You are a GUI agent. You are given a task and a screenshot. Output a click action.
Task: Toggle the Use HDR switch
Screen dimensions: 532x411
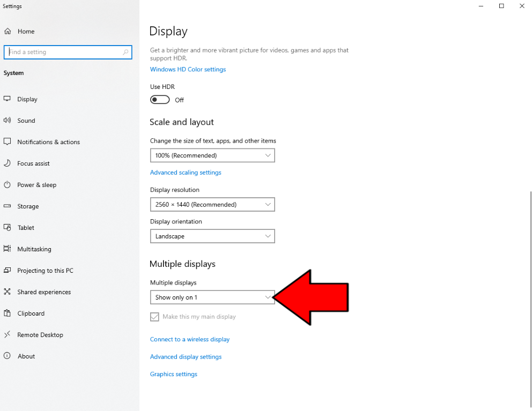click(x=160, y=100)
